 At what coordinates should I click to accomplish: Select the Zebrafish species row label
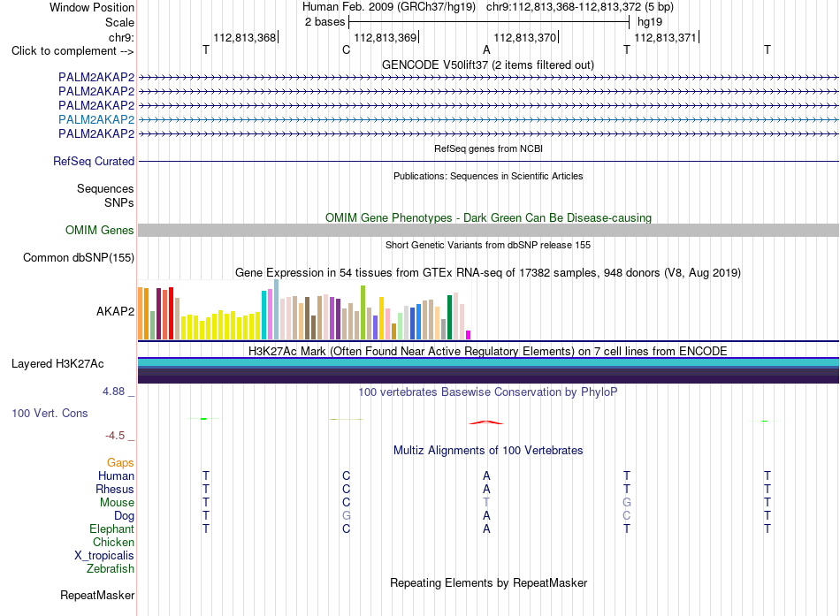(x=111, y=568)
